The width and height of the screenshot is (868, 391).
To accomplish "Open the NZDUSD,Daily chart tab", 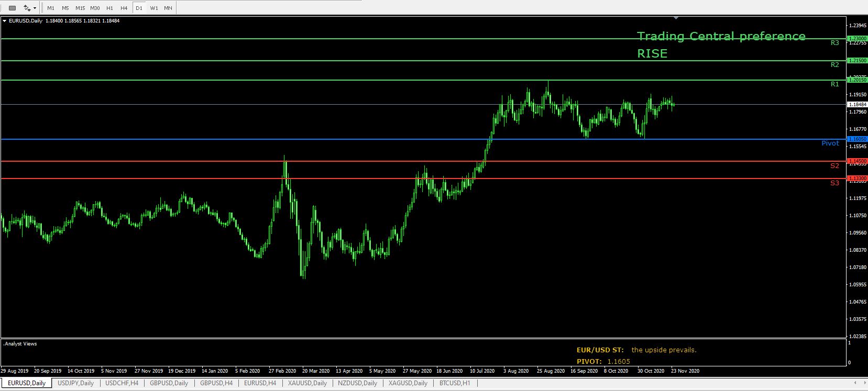I will tap(357, 383).
